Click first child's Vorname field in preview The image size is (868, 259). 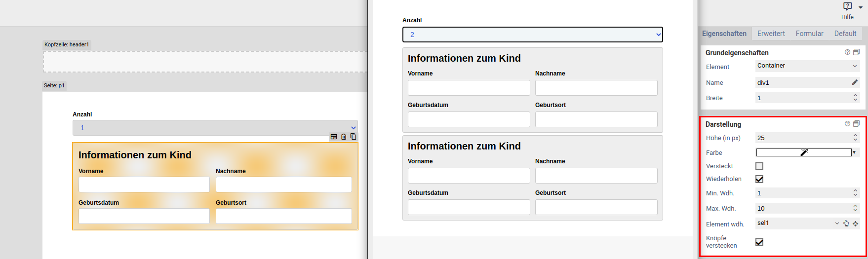coord(469,88)
